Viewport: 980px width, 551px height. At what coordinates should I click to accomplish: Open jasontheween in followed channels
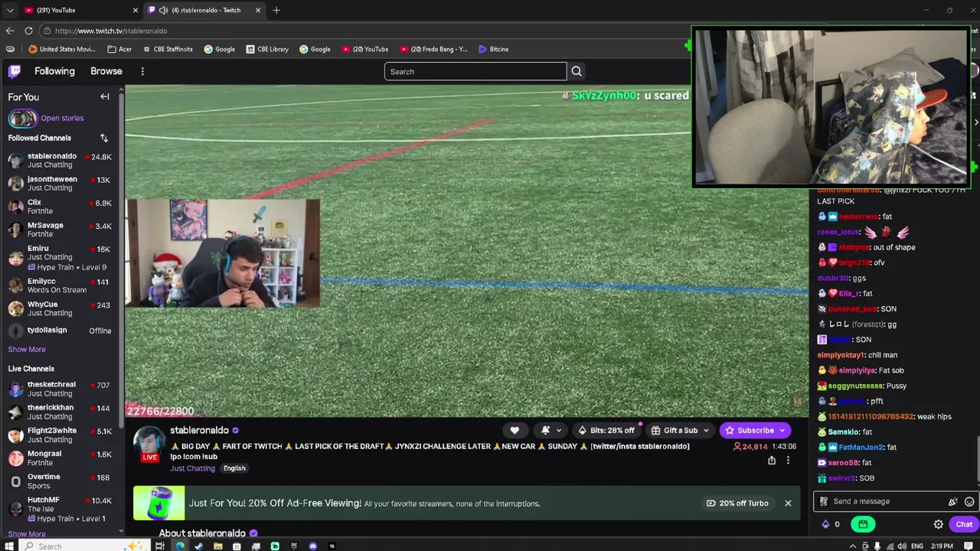click(61, 184)
